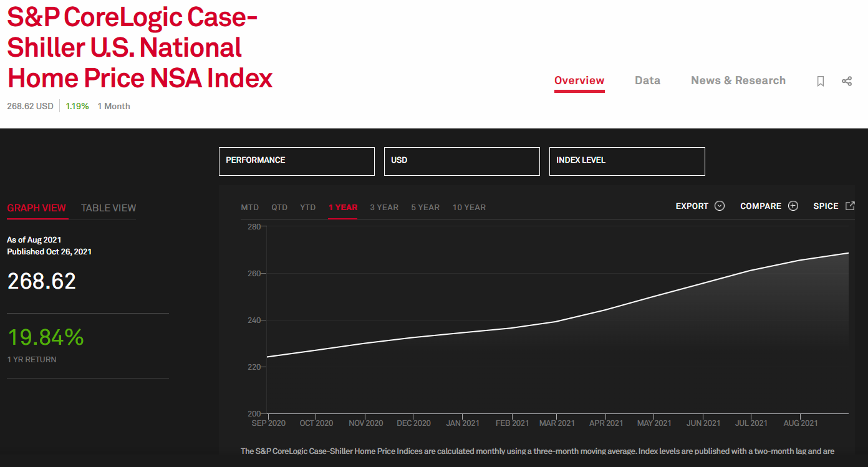The width and height of the screenshot is (868, 467).
Task: Select the 3 Year time range
Action: (384, 208)
